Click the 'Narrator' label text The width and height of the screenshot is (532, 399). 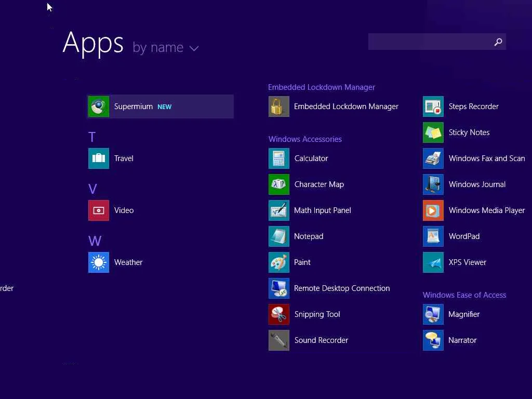[462, 340]
